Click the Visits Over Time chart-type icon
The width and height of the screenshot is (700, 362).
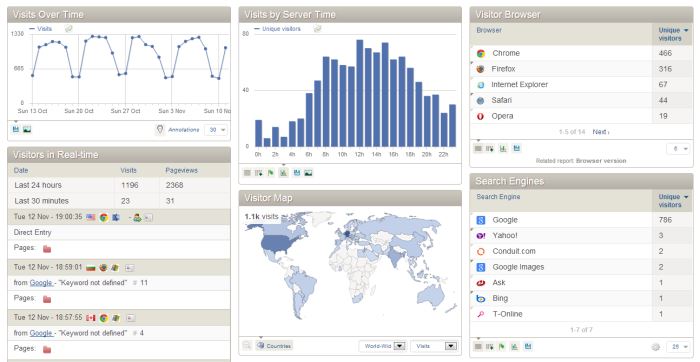[x=16, y=129]
